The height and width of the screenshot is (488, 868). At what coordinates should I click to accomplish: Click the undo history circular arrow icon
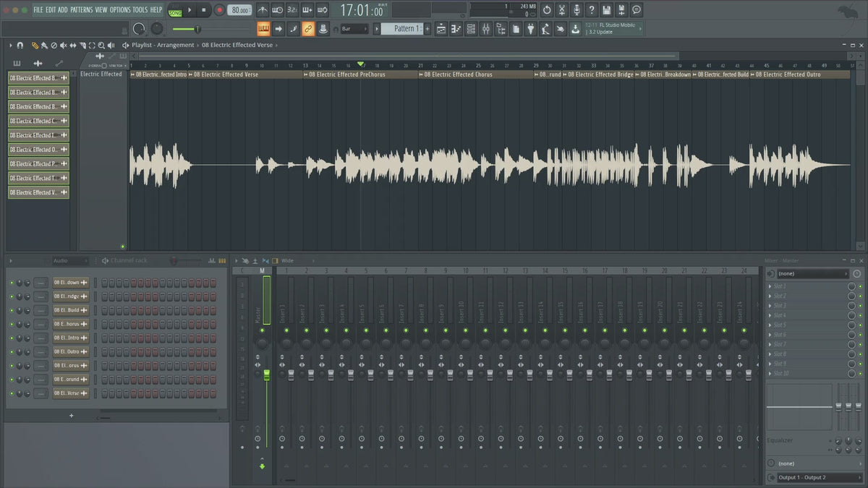547,10
